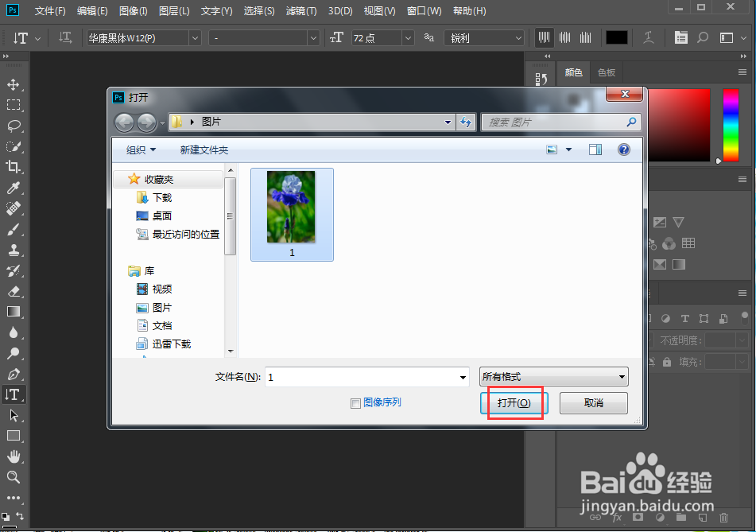
Task: Expand the address path dropdown for 图片
Action: point(448,122)
